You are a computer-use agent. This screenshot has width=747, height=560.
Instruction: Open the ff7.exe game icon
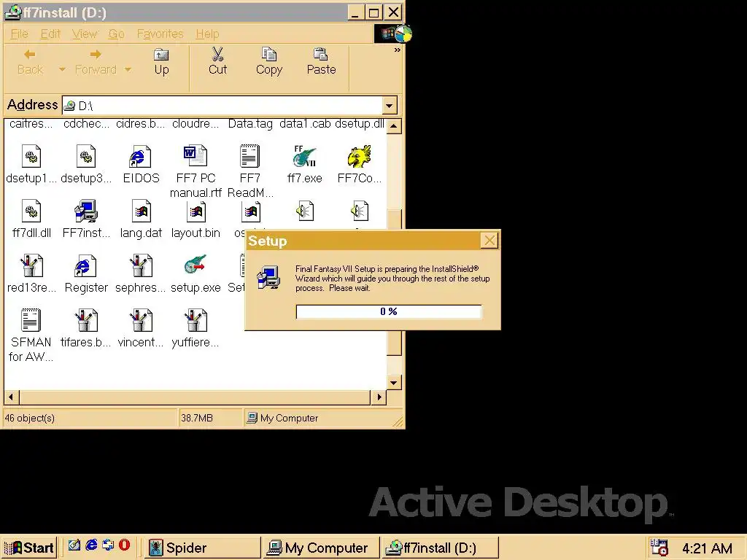coord(304,157)
